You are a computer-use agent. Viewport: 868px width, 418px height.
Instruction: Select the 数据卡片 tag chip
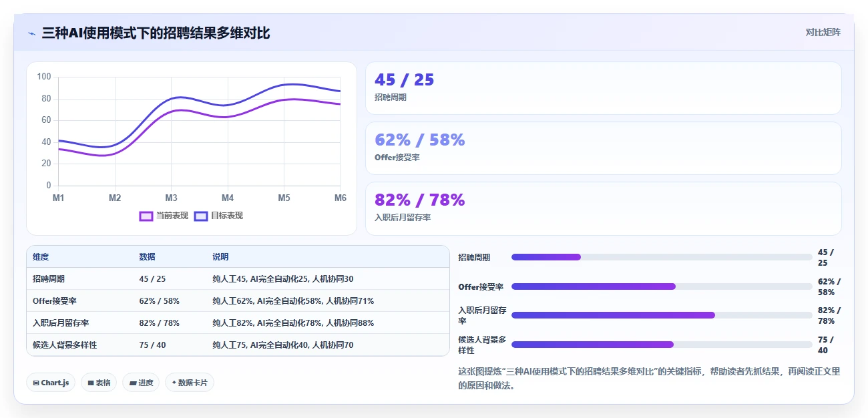190,383
